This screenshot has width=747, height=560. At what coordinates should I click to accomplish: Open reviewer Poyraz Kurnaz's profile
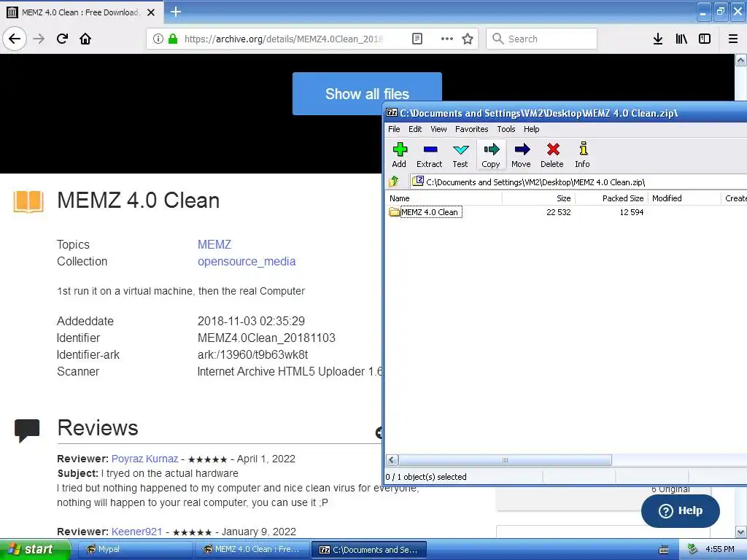(x=145, y=459)
